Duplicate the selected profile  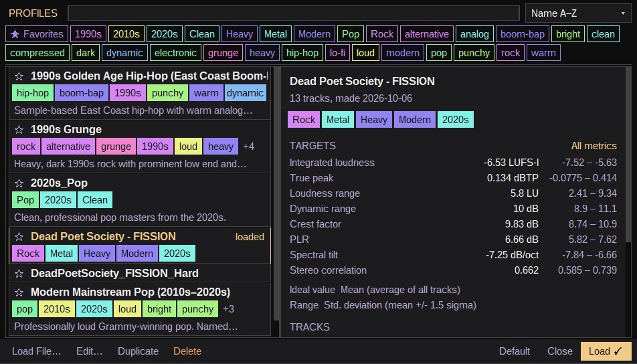(138, 351)
